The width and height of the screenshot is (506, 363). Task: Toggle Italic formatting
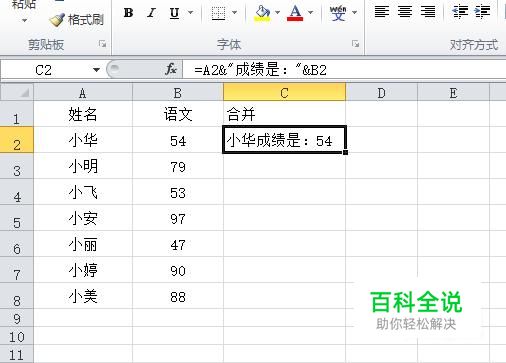coord(152,13)
